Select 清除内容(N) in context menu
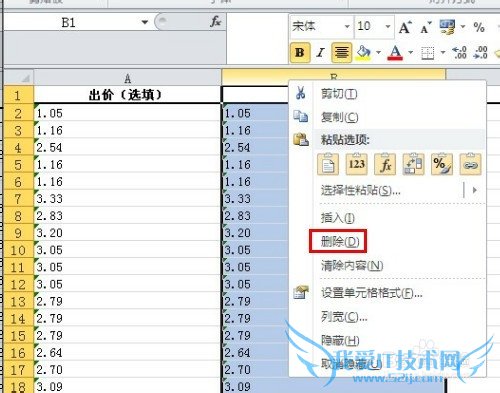The image size is (500, 393). (352, 265)
